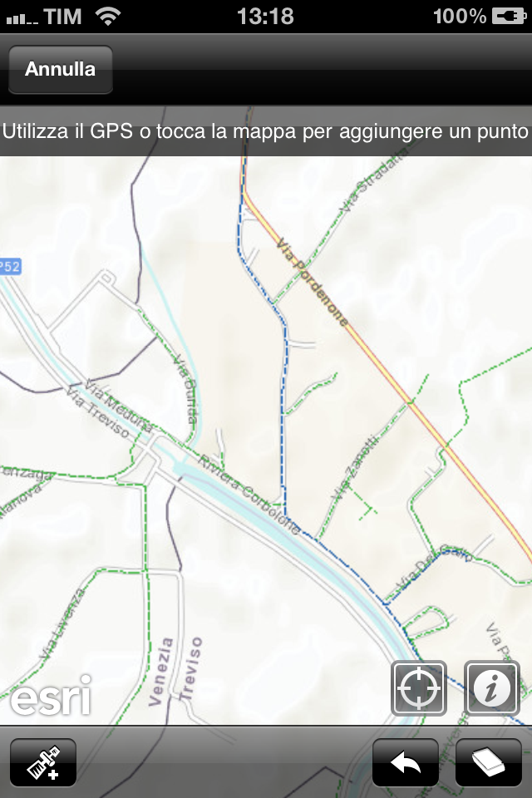Tap the Via Zanotti street label
Screen dimensions: 532x798
pyautogui.click(x=355, y=466)
